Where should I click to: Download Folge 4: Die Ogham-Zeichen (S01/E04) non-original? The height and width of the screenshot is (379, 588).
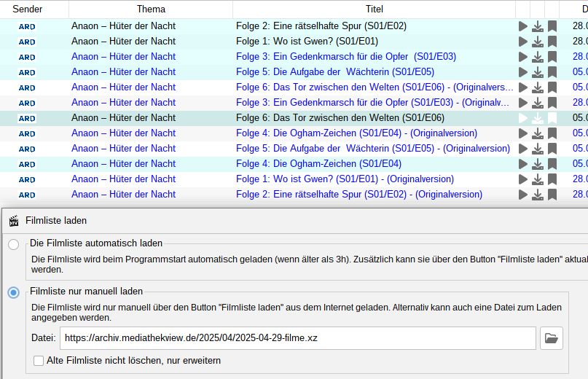(x=538, y=164)
